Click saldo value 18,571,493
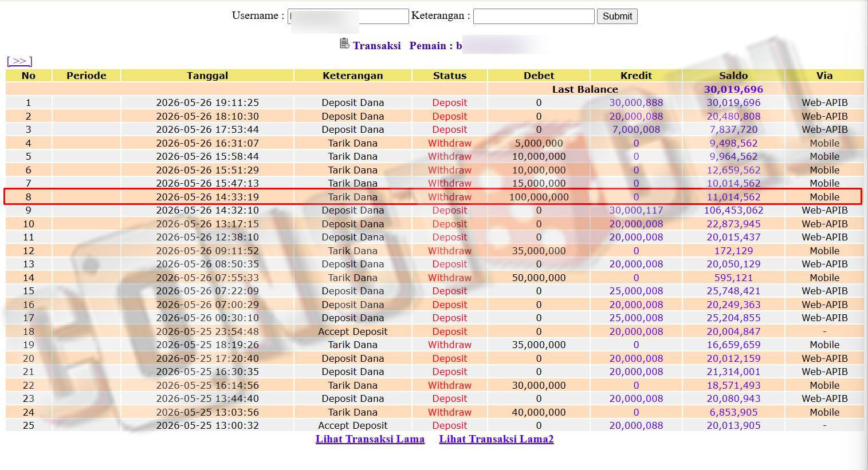The image size is (868, 470). point(733,385)
